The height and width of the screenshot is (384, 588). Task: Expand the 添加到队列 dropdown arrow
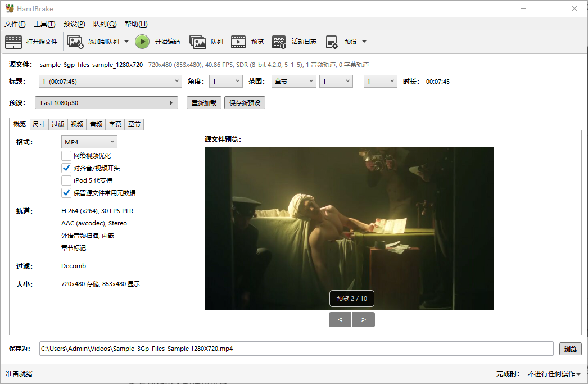126,42
